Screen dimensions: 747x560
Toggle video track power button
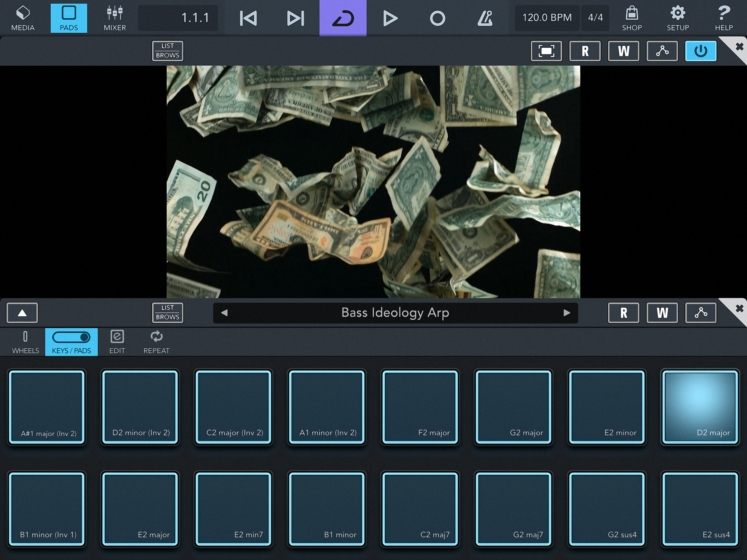click(701, 51)
